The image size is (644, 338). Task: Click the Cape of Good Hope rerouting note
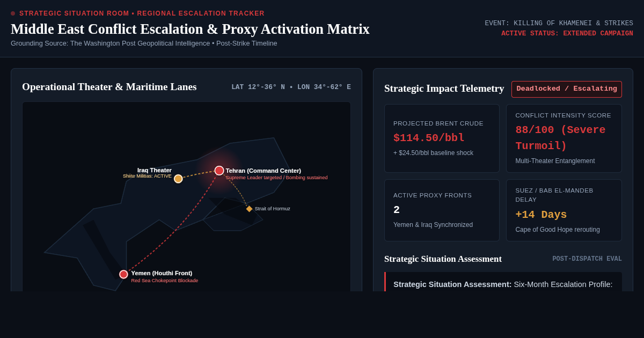click(x=558, y=230)
